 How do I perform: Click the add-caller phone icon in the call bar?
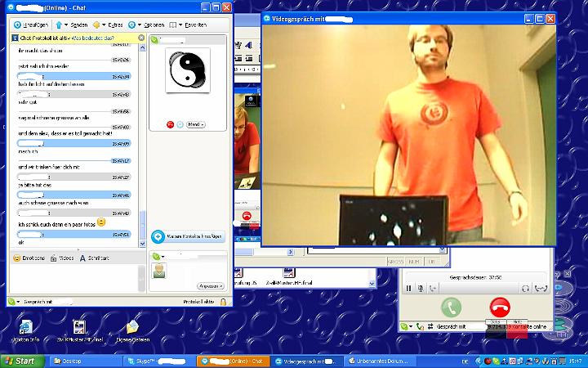(433, 289)
